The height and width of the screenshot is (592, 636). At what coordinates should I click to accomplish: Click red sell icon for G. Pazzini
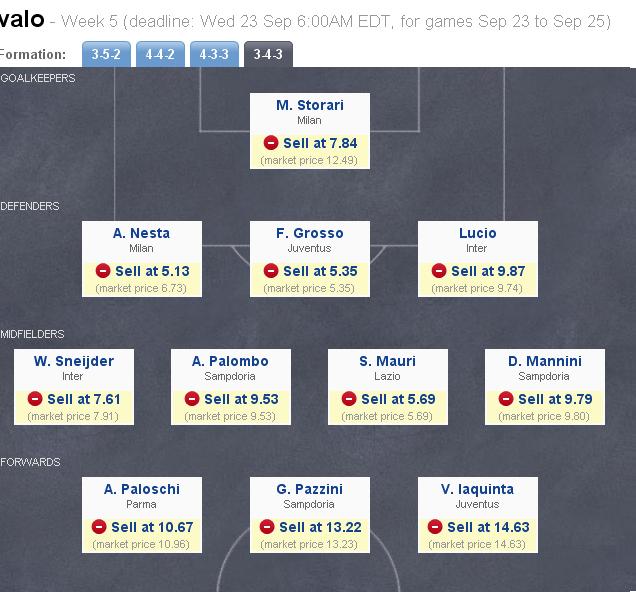[x=266, y=527]
